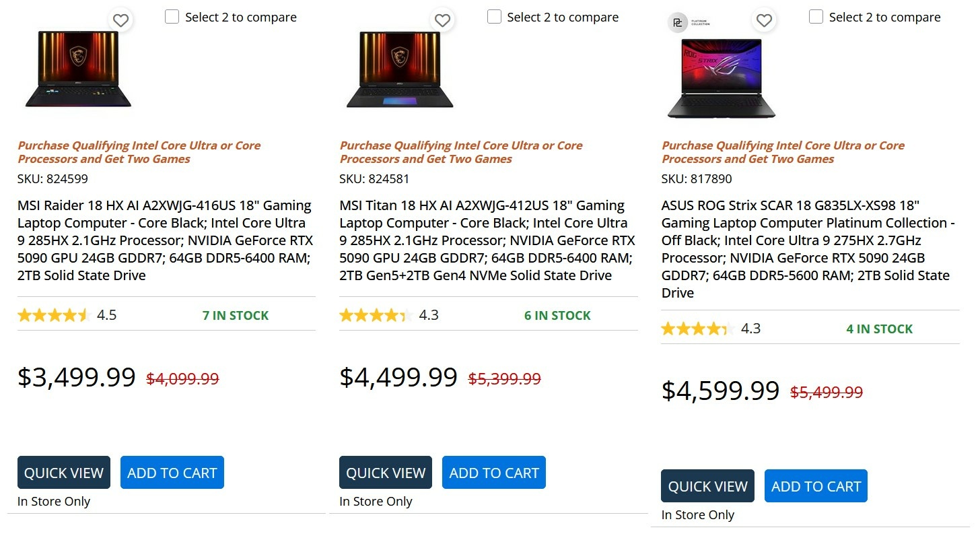Viewport: 980px width, 538px height.
Task: Click the Platinum Collection badge on ASUS laptop
Action: point(689,23)
